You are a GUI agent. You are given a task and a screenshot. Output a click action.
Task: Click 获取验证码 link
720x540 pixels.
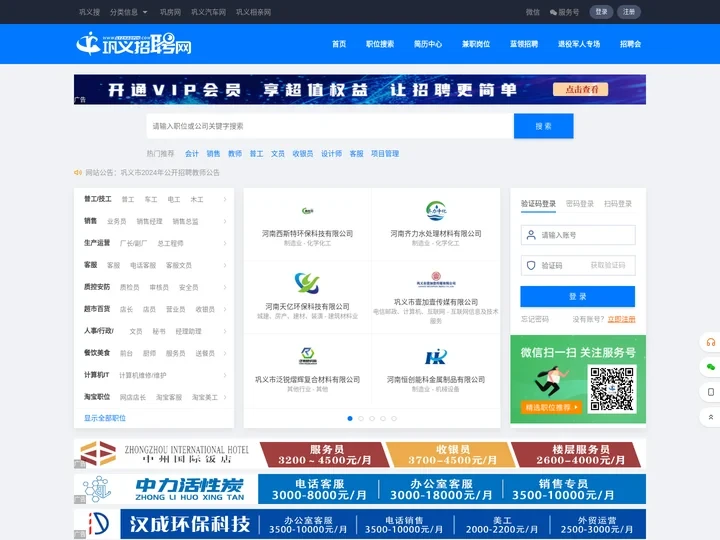point(608,265)
